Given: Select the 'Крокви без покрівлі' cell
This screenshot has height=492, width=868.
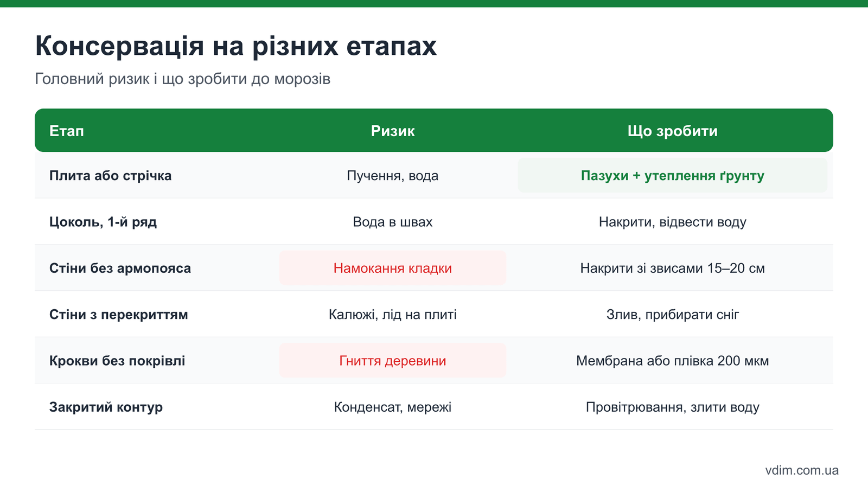Looking at the screenshot, I should pyautogui.click(x=117, y=361).
